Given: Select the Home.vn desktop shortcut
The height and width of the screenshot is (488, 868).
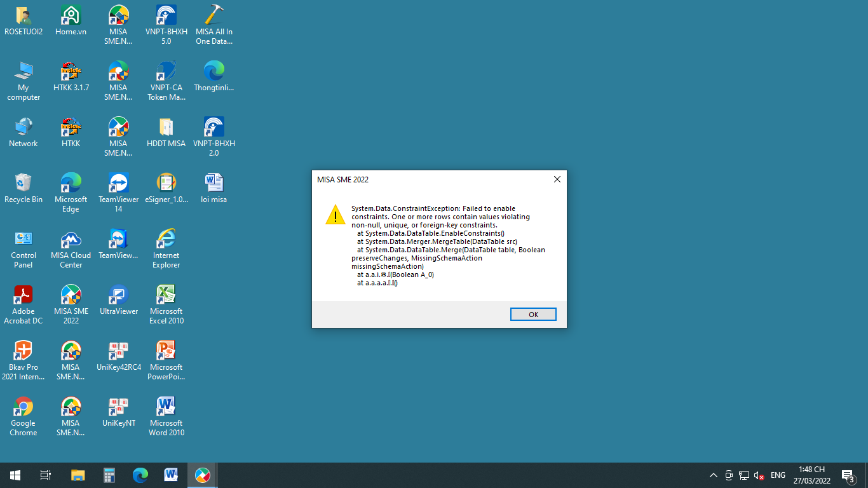Looking at the screenshot, I should (x=71, y=21).
